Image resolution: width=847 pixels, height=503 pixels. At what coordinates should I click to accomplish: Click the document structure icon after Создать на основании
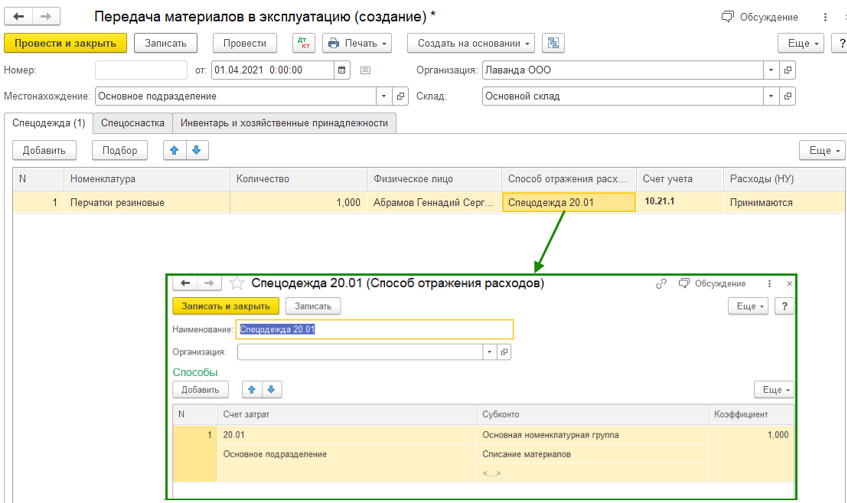(554, 43)
